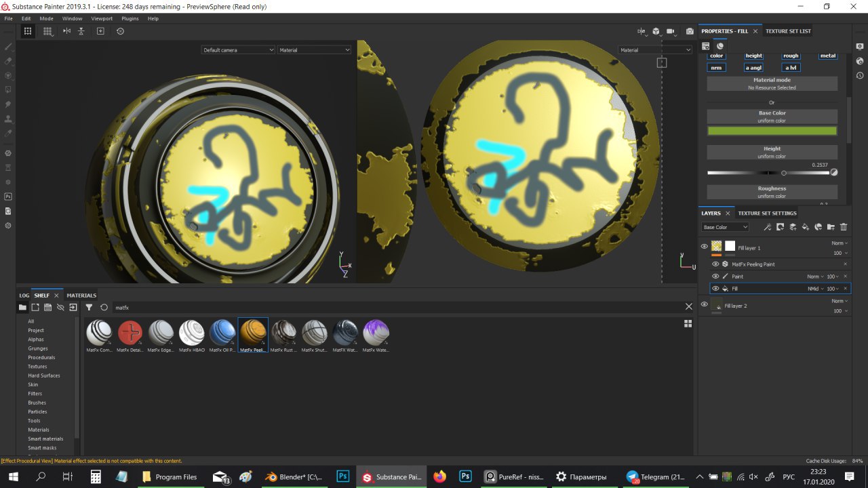This screenshot has height=488, width=868.
Task: Click the add effect wand icon in Layers
Action: click(x=767, y=227)
